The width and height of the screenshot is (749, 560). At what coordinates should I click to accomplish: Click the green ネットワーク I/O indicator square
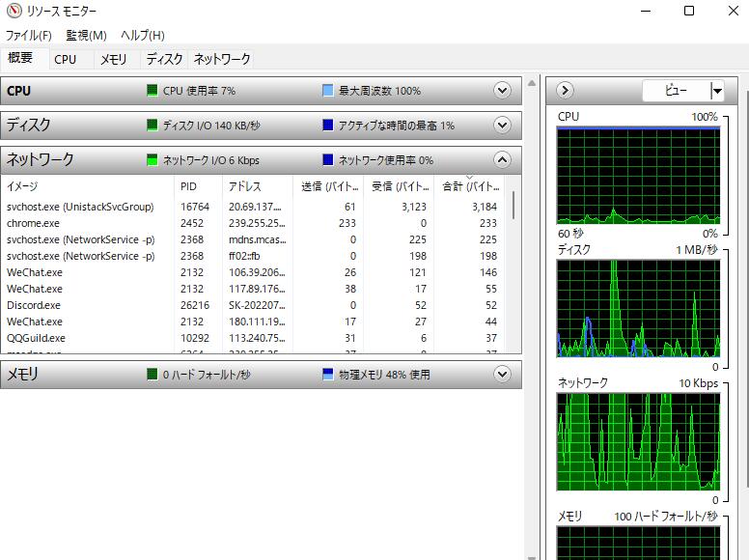152,160
